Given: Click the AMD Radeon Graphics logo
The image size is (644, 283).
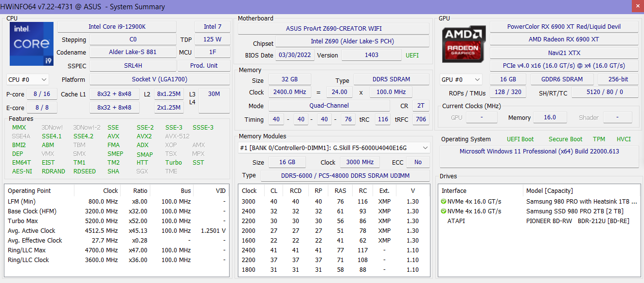Looking at the screenshot, I should (464, 44).
